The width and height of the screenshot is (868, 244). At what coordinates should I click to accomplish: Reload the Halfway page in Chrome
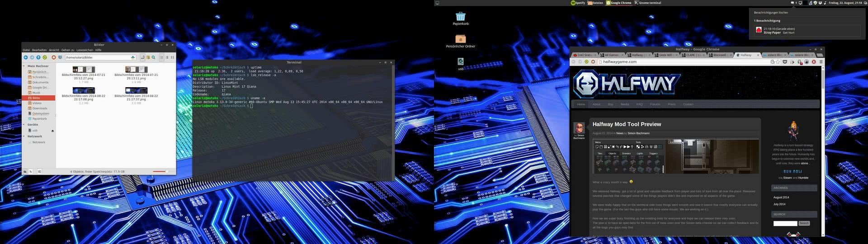[586, 62]
